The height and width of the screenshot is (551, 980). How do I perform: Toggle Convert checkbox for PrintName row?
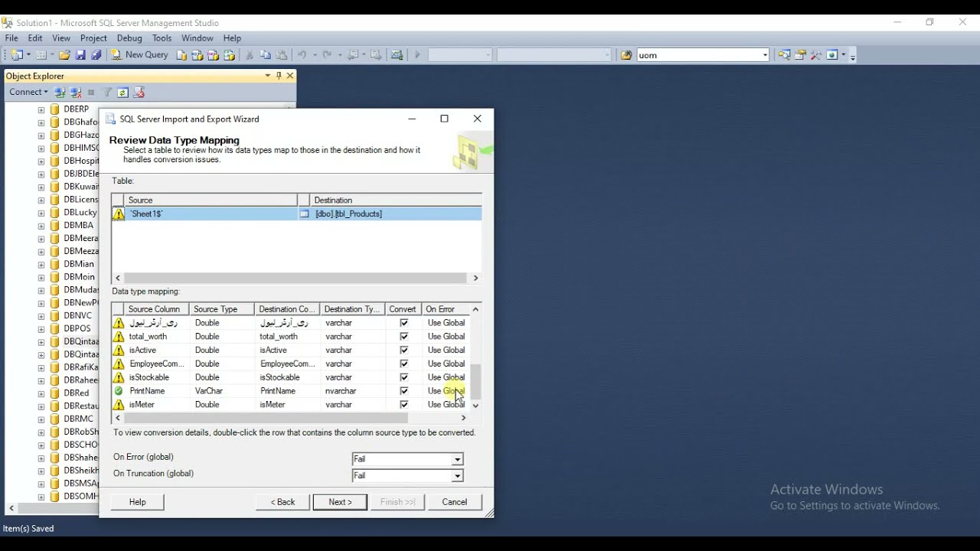click(404, 391)
